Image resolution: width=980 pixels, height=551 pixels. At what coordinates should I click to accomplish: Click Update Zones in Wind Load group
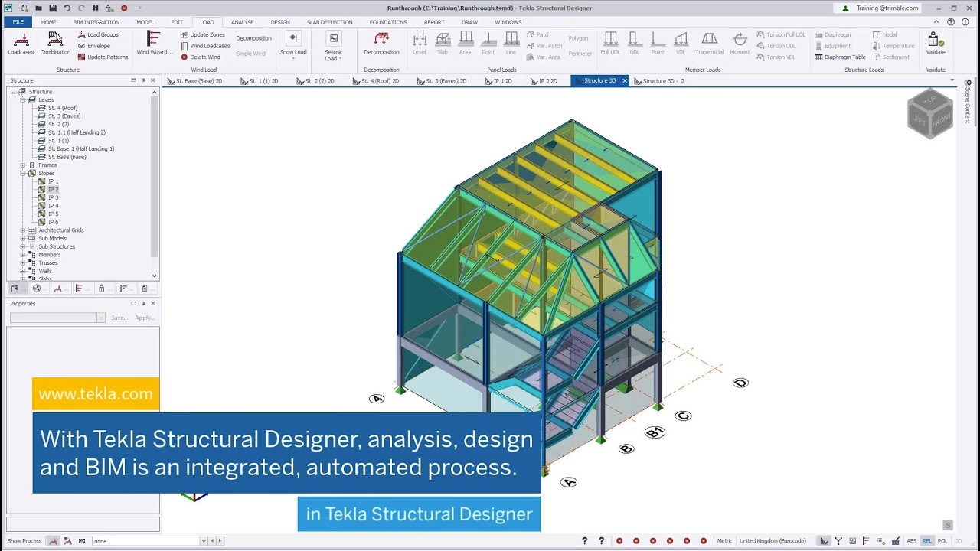tap(203, 35)
